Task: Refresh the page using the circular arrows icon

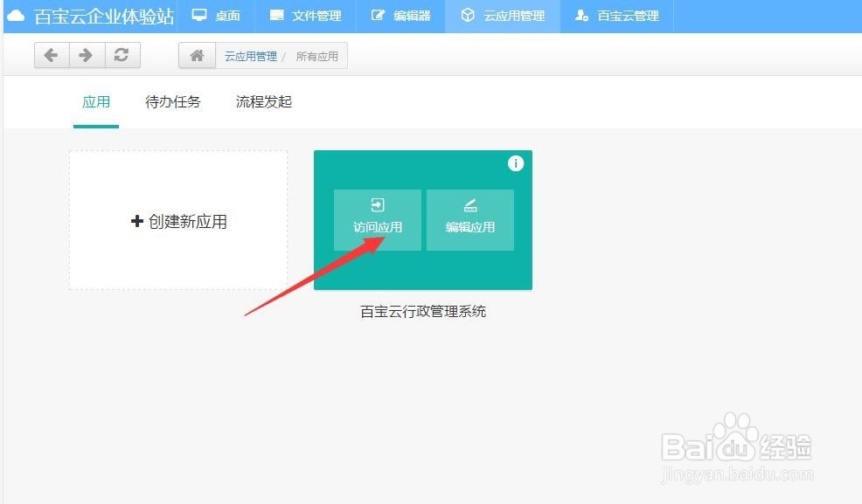Action: [122, 54]
